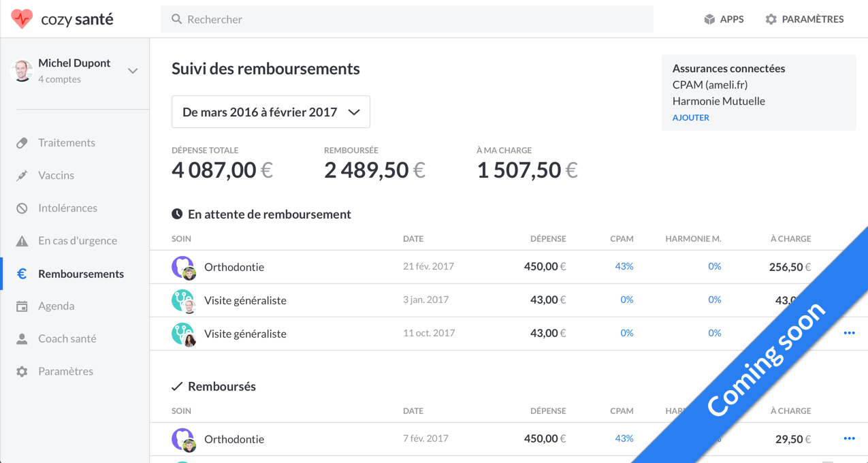Screen dimensions: 868x463
Task: Click the PARAMÈTRES gear icon in top bar
Action: click(x=771, y=19)
